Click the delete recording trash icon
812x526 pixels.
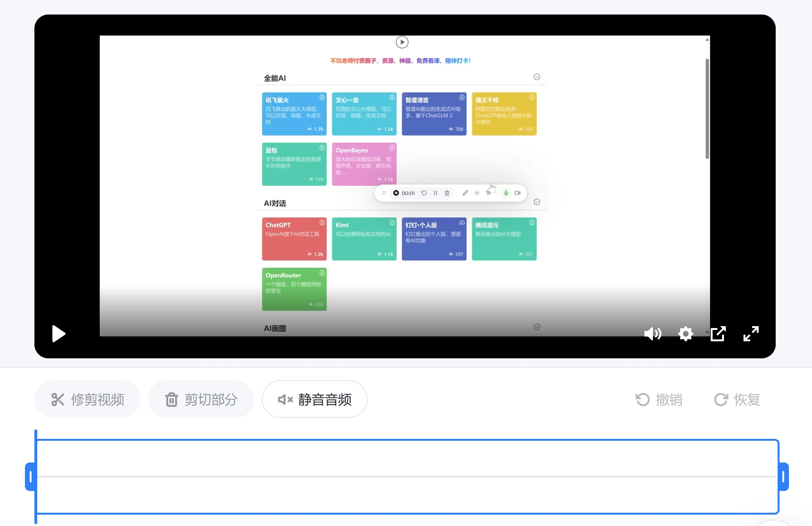coord(447,193)
